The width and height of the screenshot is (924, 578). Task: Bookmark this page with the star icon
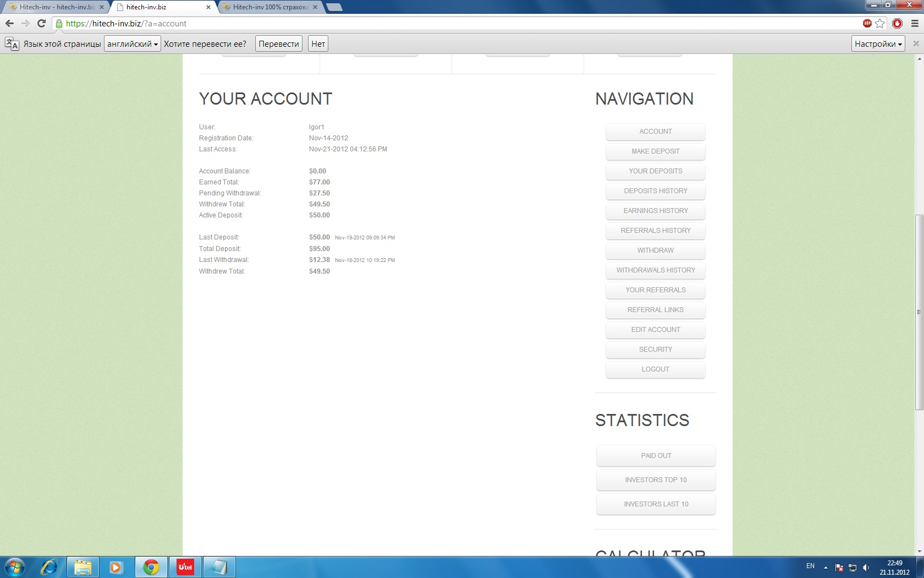pyautogui.click(x=880, y=23)
